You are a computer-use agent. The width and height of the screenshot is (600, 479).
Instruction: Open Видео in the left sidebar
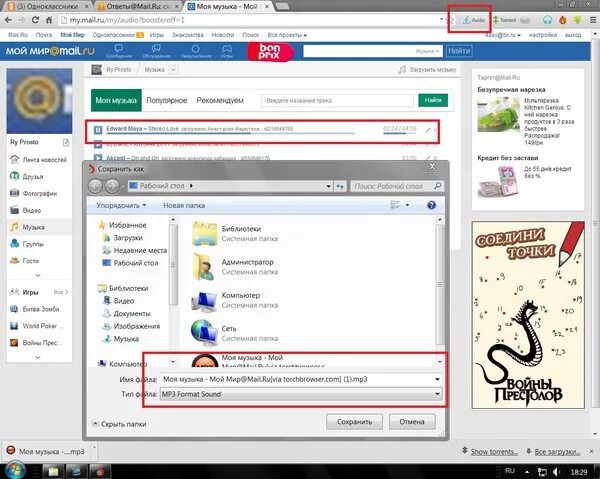25,210
